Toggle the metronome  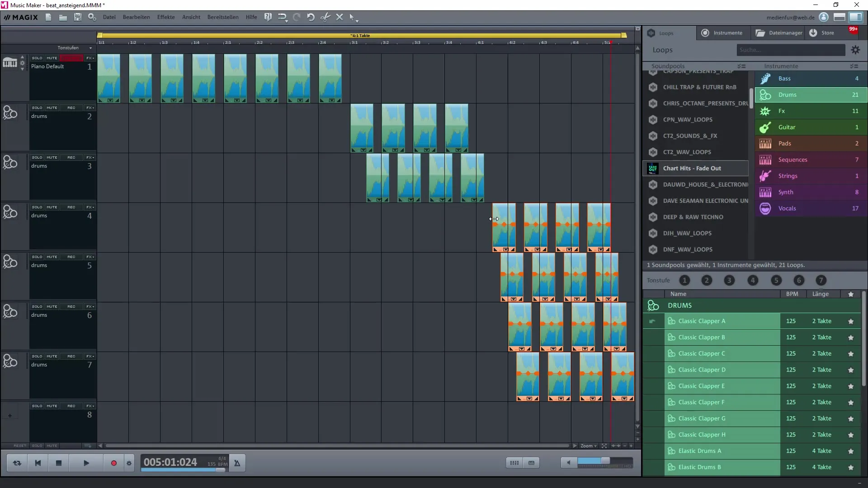point(237,463)
